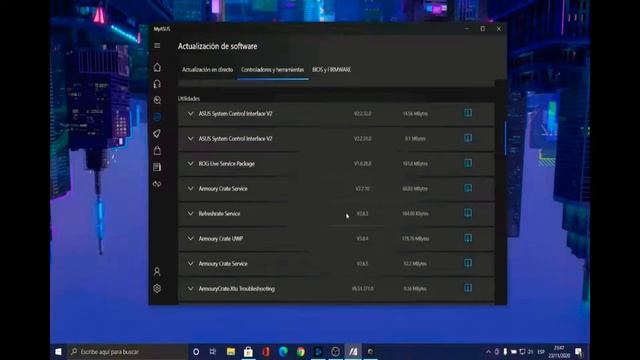
Task: Download Armoury Crate Service 60.82 MBytes
Action: 468,188
